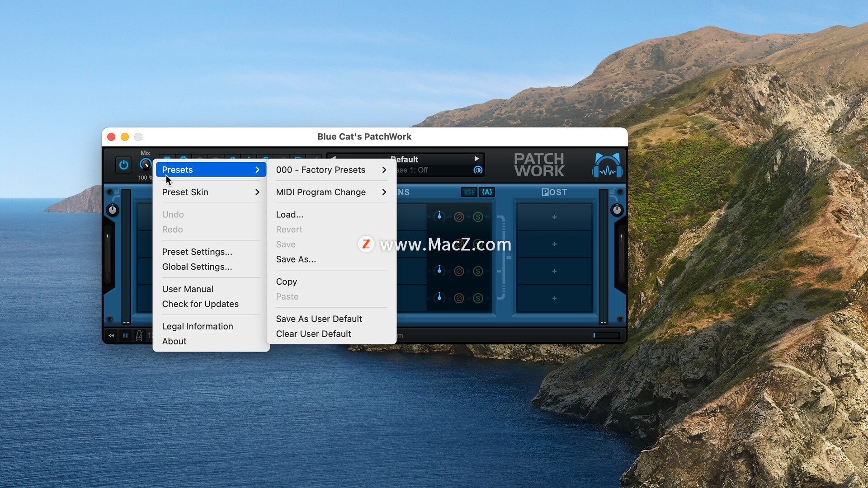Toggle the metronome icon

(139, 336)
